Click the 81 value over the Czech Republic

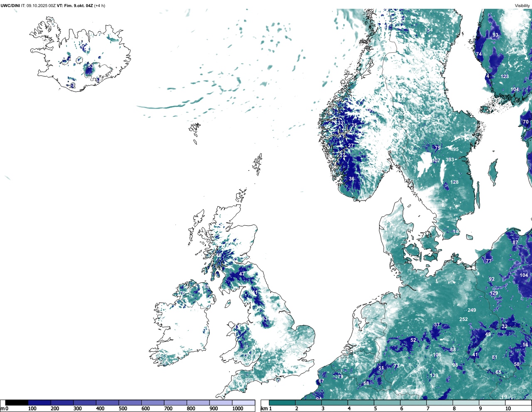tap(494, 357)
